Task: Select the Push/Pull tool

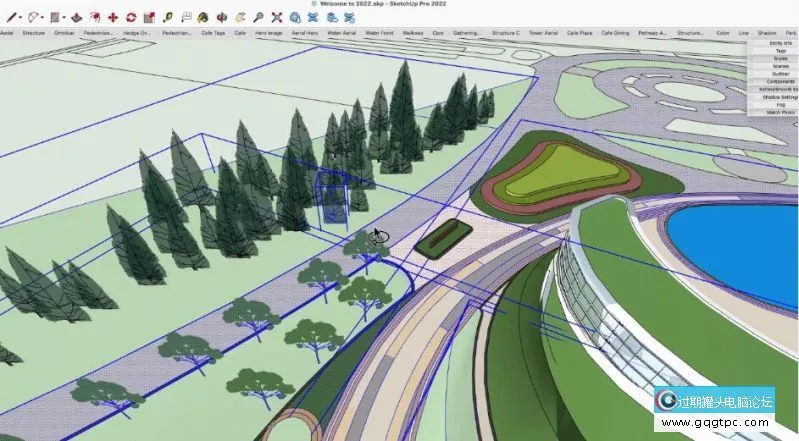Action: (76, 17)
